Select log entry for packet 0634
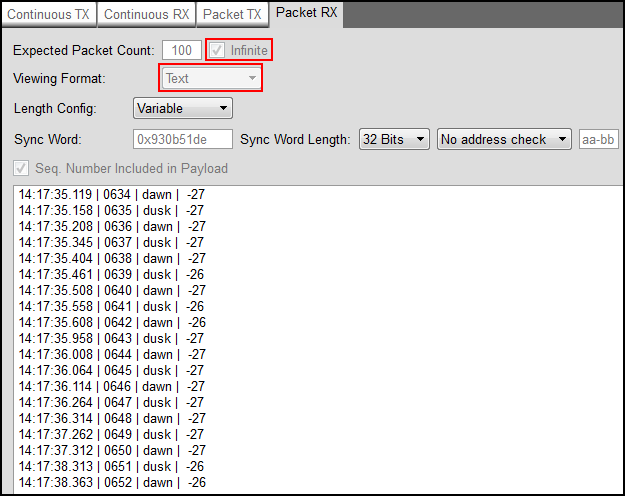Viewport: 625px width, 496px height. [112, 195]
